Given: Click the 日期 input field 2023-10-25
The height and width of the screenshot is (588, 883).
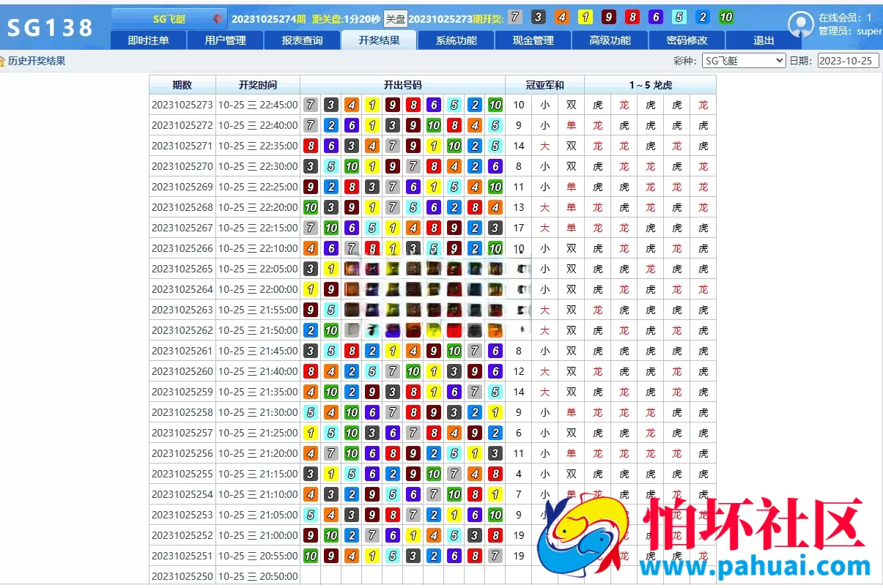Looking at the screenshot, I should coord(848,61).
